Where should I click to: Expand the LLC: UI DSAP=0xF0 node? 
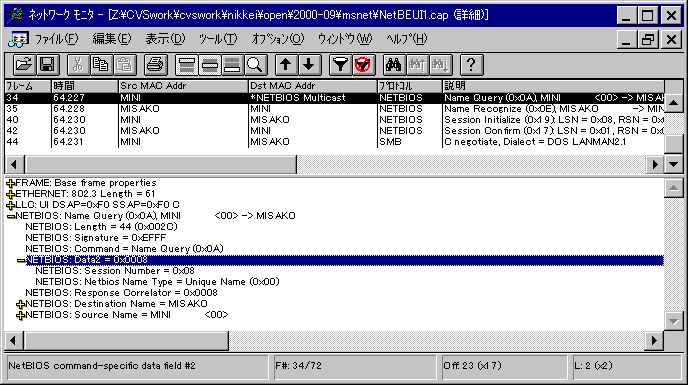[x=11, y=205]
